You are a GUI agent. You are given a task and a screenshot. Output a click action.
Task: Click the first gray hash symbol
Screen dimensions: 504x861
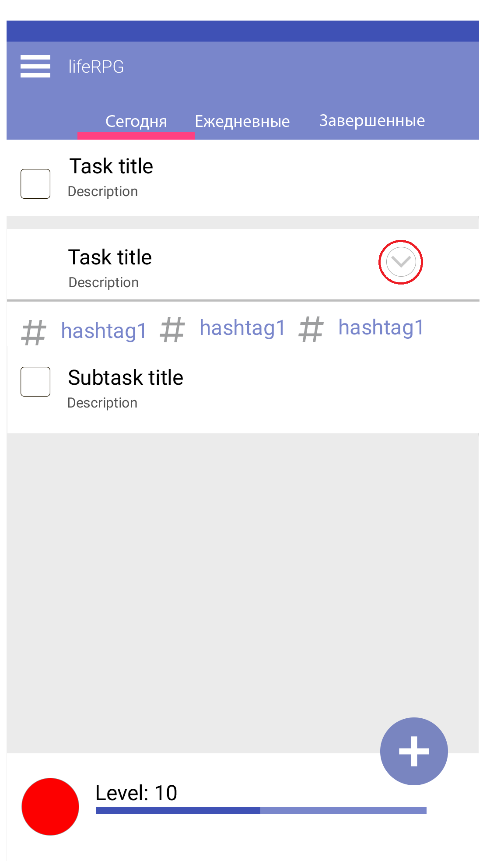click(34, 333)
